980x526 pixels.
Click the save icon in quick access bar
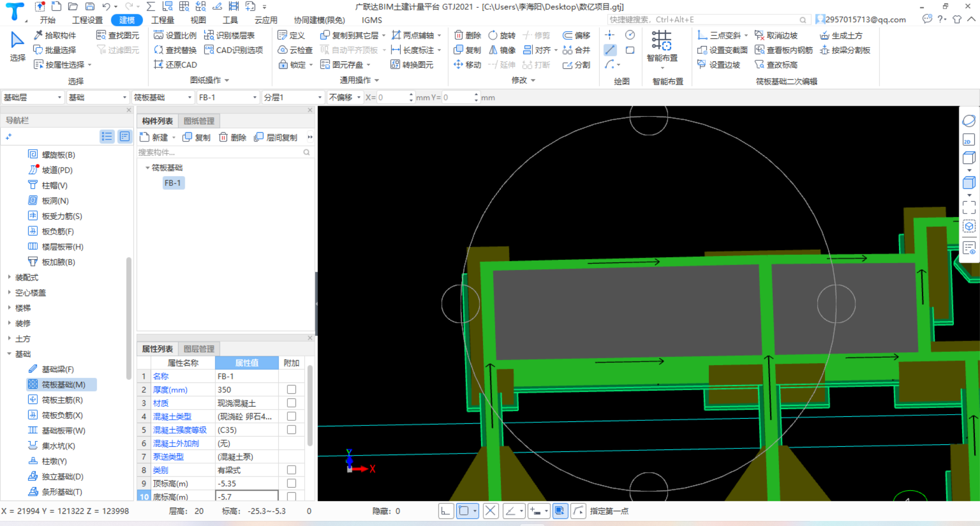[x=90, y=7]
